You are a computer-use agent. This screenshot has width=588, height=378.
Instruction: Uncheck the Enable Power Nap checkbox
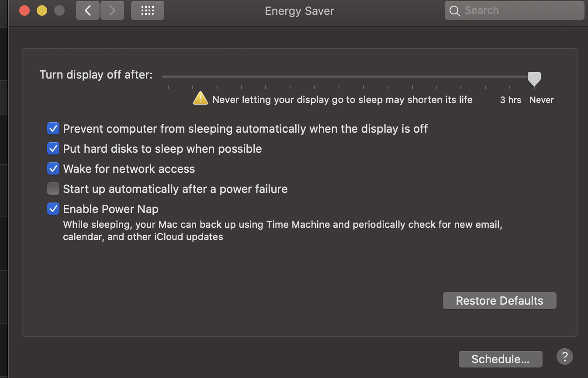(x=53, y=209)
